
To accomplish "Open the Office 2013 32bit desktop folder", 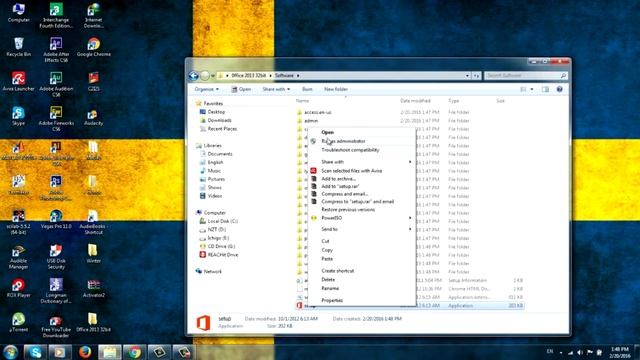I will click(x=93, y=322).
